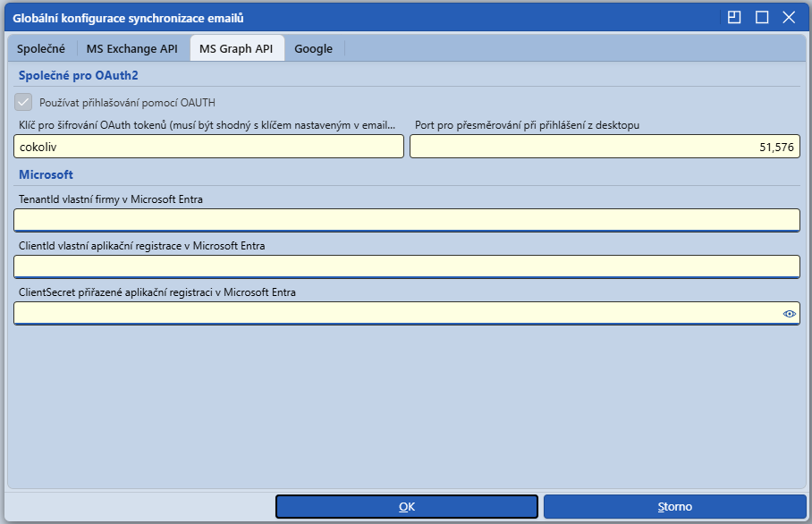The width and height of the screenshot is (812, 524).
Task: Click the window layout icon in title bar
Action: point(734,18)
